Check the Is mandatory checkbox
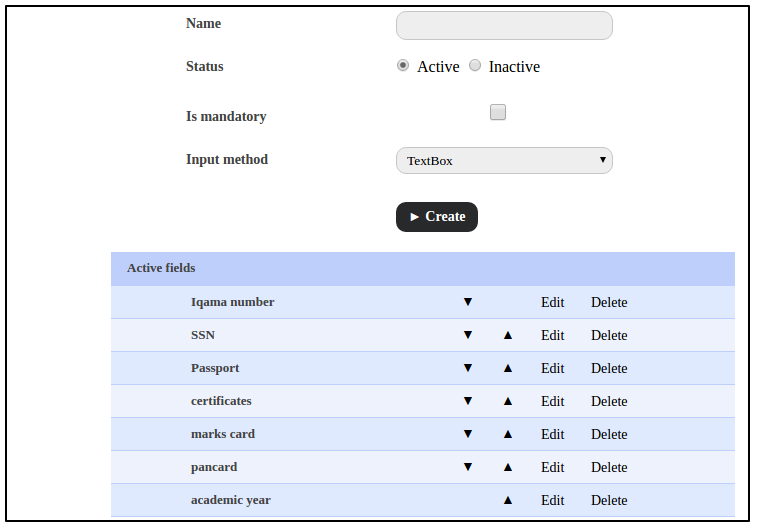 pyautogui.click(x=498, y=113)
